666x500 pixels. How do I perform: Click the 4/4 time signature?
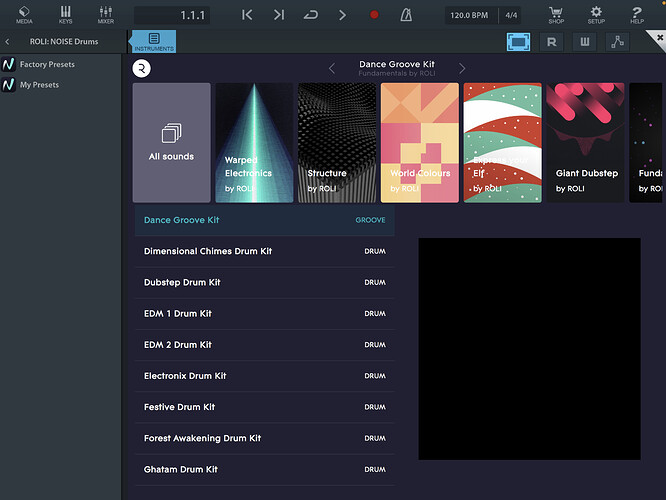coord(511,15)
